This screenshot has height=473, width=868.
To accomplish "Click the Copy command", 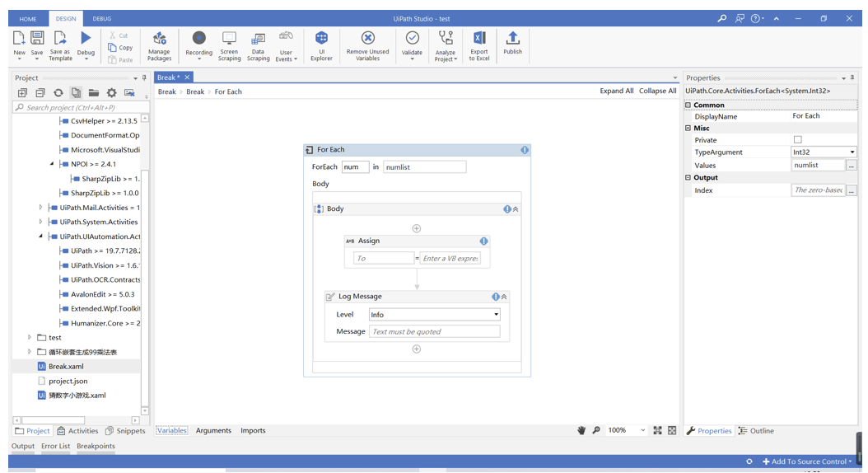I will 120,48.
